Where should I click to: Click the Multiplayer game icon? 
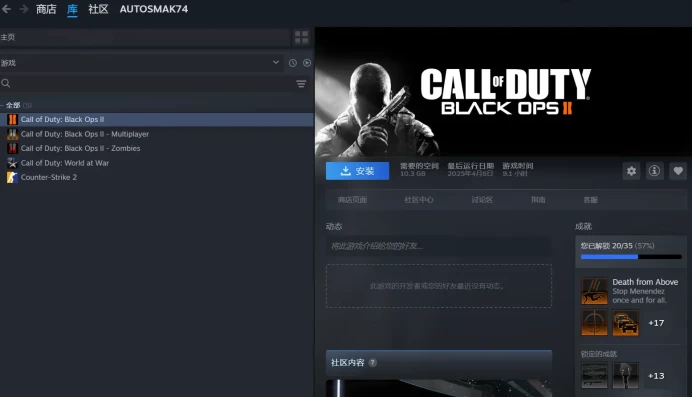click(x=12, y=134)
